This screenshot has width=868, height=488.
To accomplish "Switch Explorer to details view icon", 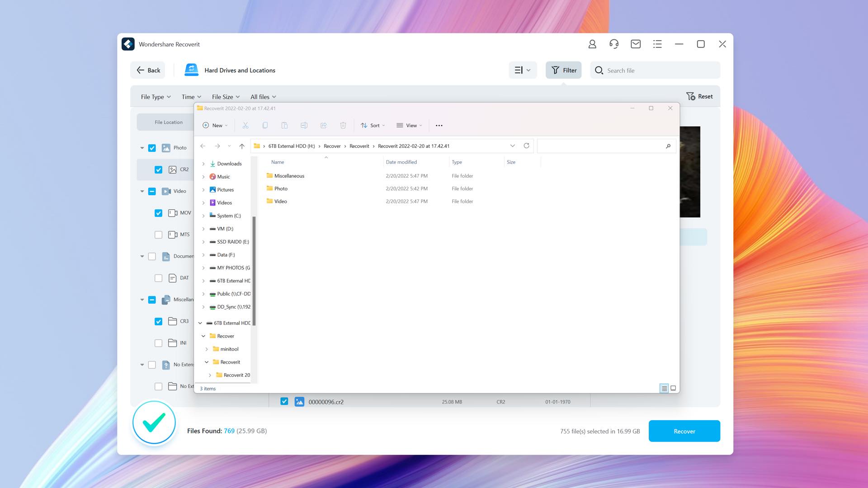I will coord(664,388).
